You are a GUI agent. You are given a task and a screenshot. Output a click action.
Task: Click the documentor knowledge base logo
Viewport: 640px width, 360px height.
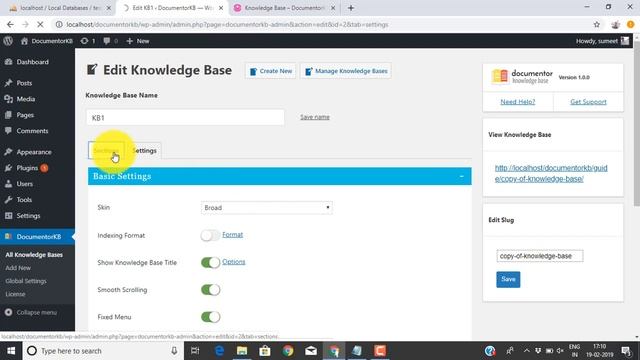point(522,76)
